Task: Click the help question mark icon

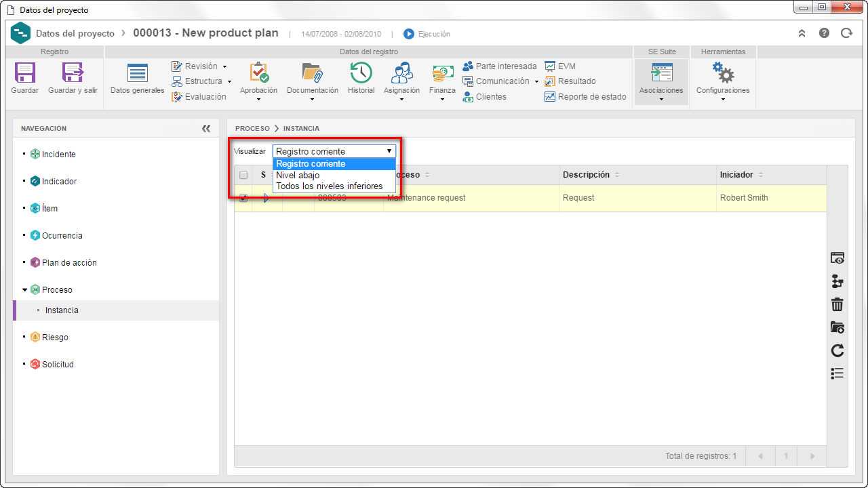Action: [824, 33]
